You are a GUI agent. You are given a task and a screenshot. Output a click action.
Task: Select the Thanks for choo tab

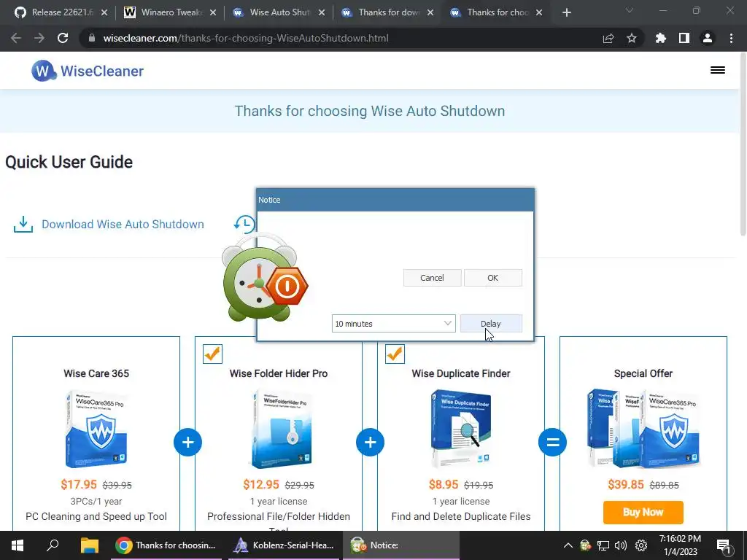click(496, 12)
